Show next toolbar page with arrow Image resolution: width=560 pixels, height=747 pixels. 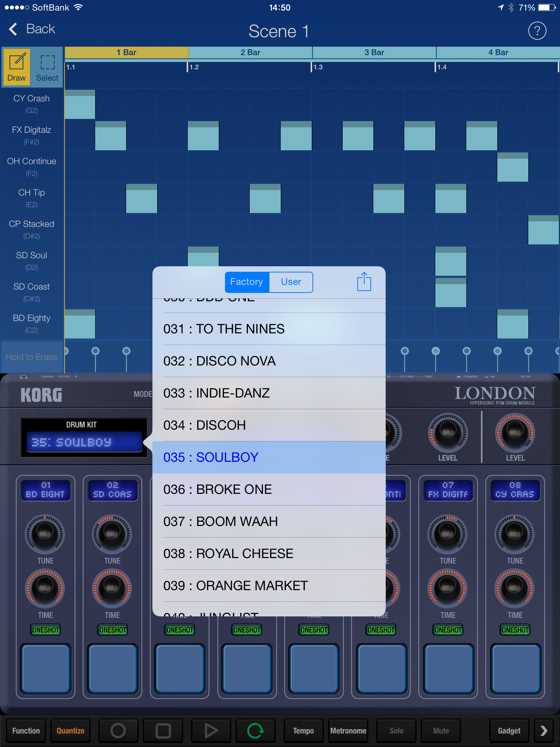[x=544, y=731]
